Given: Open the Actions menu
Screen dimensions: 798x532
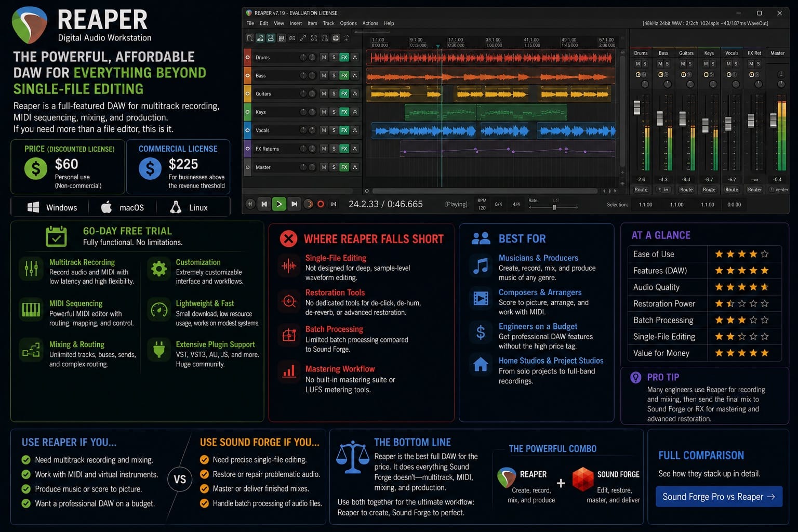Looking at the screenshot, I should click(370, 23).
